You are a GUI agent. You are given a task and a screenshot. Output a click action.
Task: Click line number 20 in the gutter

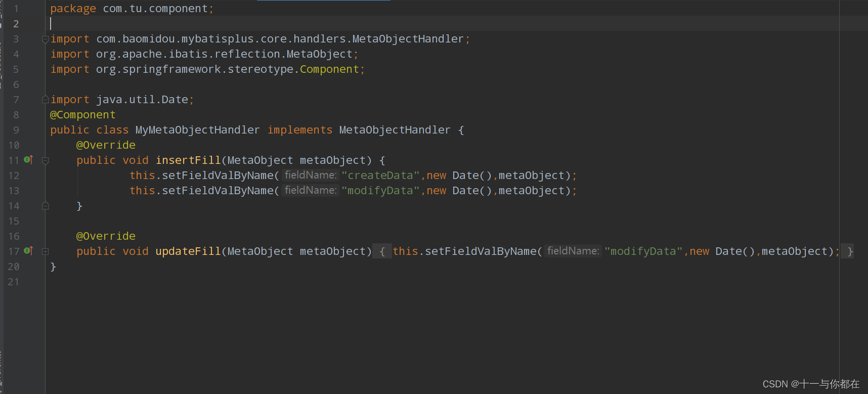14,267
